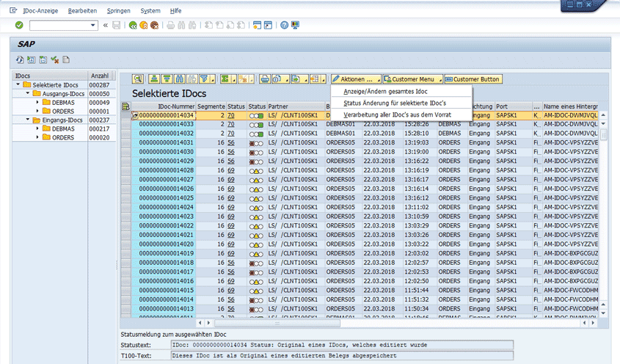Click the check/cross icon in application toolbar
This screenshot has height=364, width=620.
pos(54,59)
